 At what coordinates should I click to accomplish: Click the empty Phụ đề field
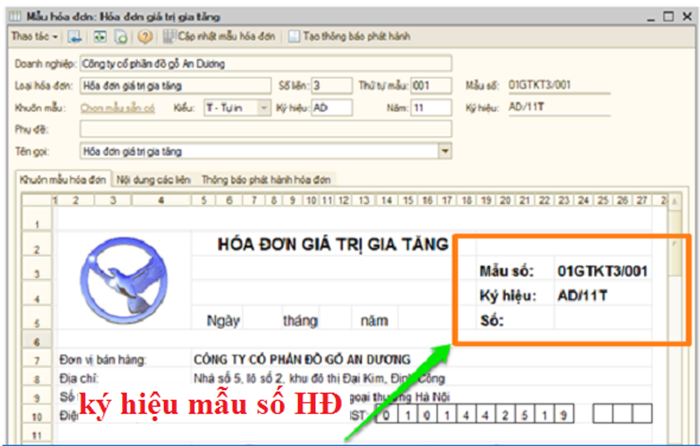(266, 129)
